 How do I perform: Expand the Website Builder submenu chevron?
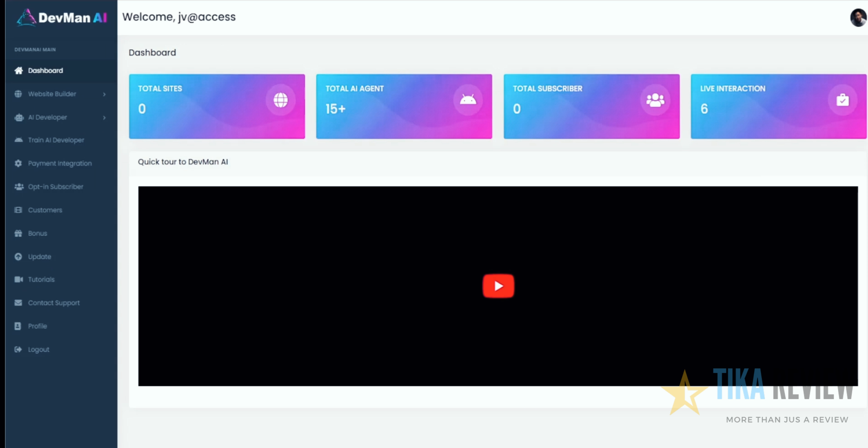104,94
